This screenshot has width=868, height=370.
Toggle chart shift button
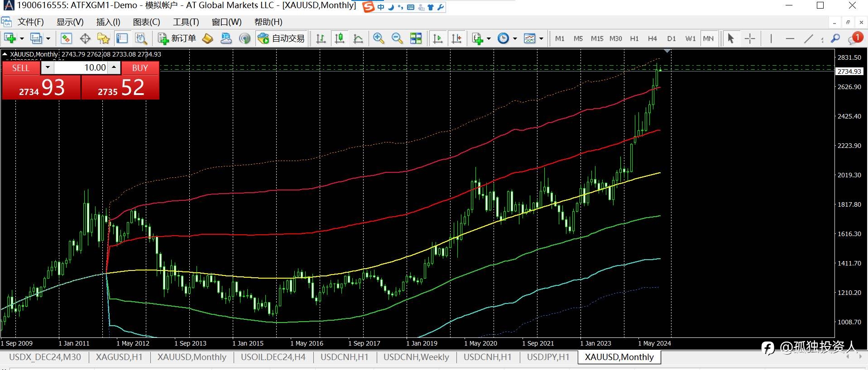point(456,39)
